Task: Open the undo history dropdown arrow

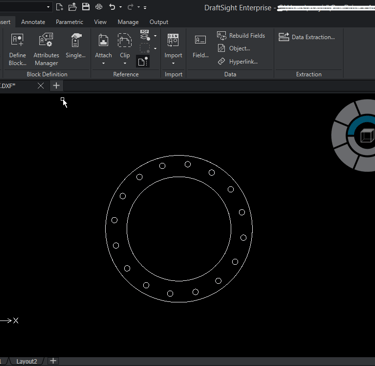Action: (121, 7)
